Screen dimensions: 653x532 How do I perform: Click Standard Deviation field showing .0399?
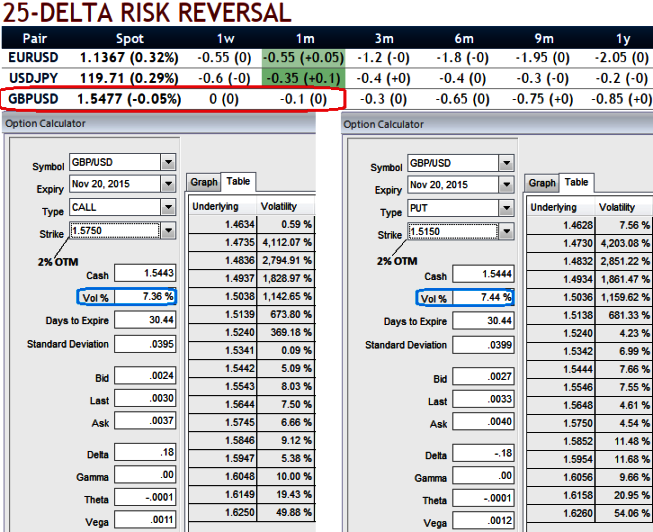(483, 345)
